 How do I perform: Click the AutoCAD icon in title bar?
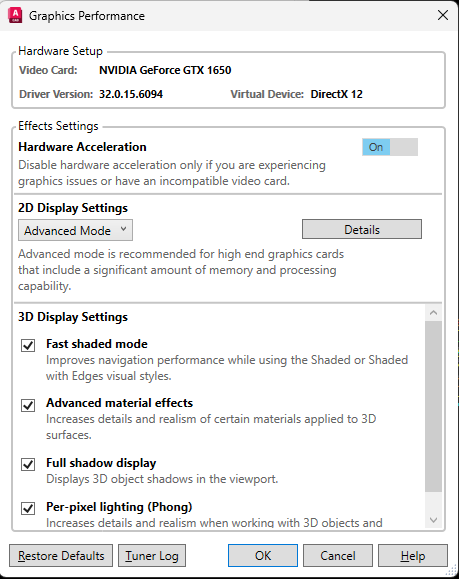(15, 16)
